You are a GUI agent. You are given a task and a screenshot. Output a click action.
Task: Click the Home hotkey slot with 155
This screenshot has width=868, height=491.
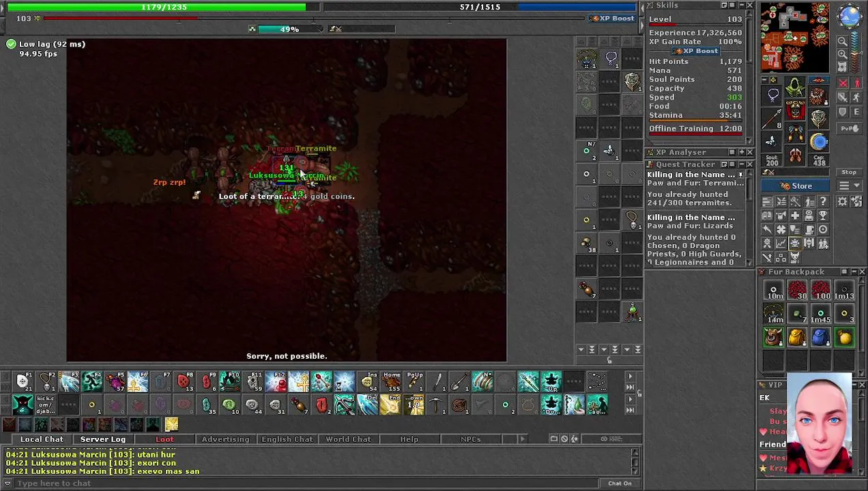[x=390, y=382]
